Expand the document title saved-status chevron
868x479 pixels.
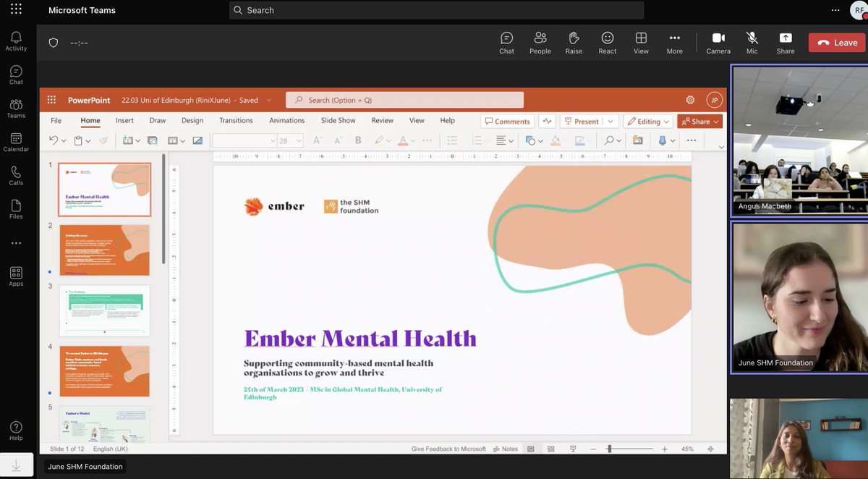pyautogui.click(x=269, y=101)
